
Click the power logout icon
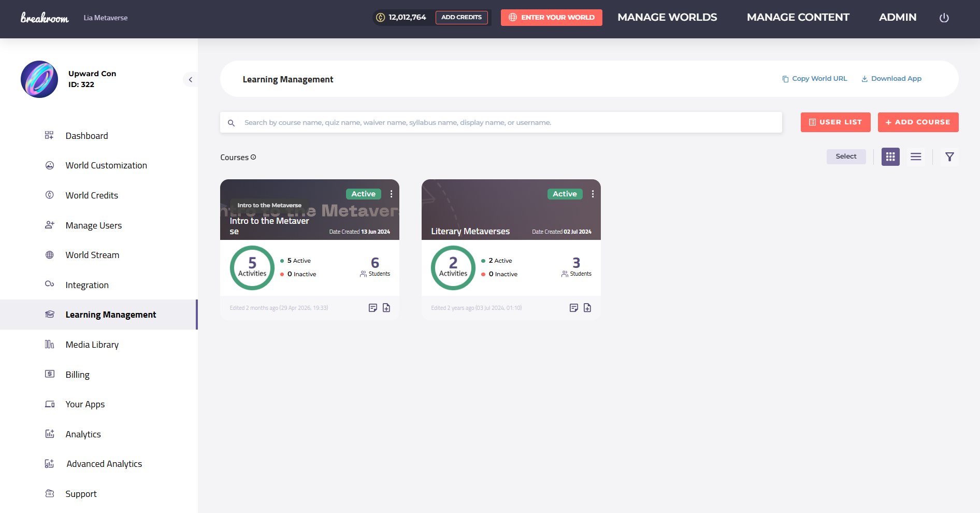(944, 18)
